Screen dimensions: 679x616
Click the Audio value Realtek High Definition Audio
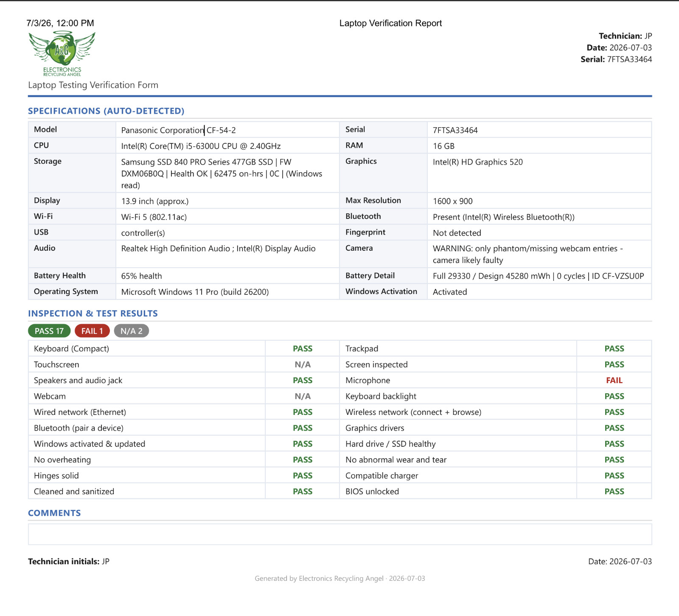(219, 249)
